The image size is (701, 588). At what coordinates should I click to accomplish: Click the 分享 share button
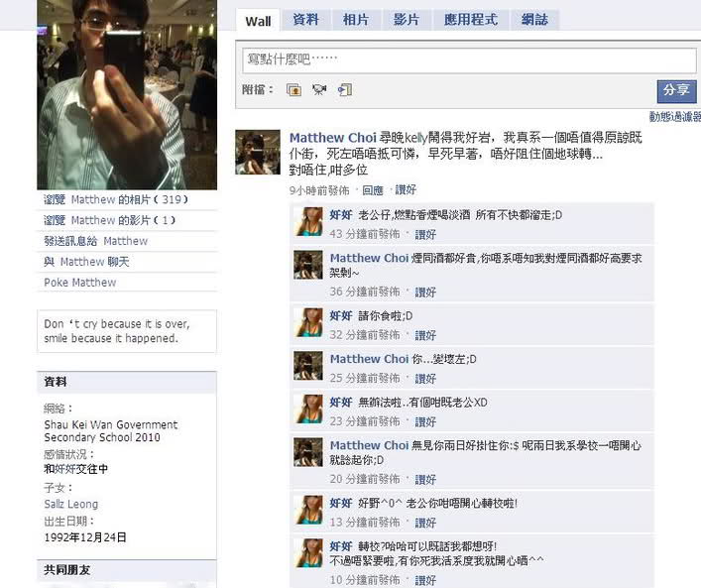pos(676,91)
